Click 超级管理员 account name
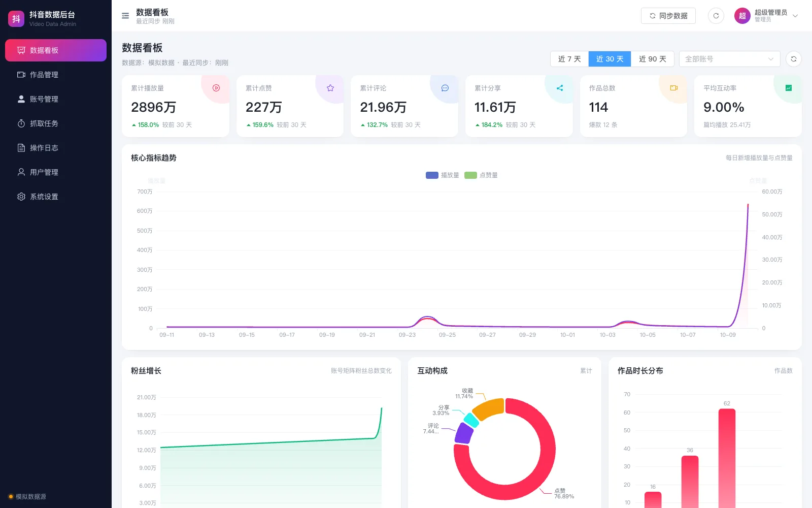The image size is (812, 508). [x=770, y=13]
